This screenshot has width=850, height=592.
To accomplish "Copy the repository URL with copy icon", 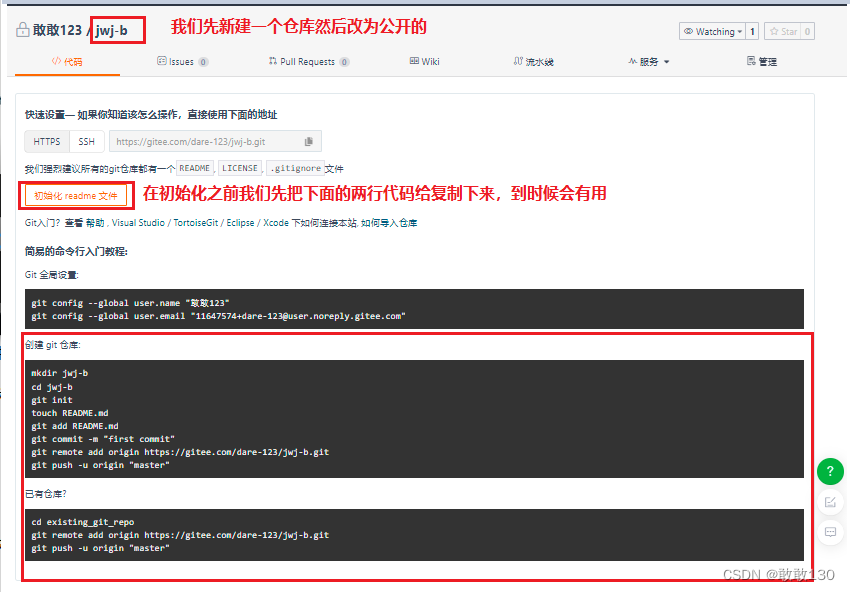I will pyautogui.click(x=309, y=141).
